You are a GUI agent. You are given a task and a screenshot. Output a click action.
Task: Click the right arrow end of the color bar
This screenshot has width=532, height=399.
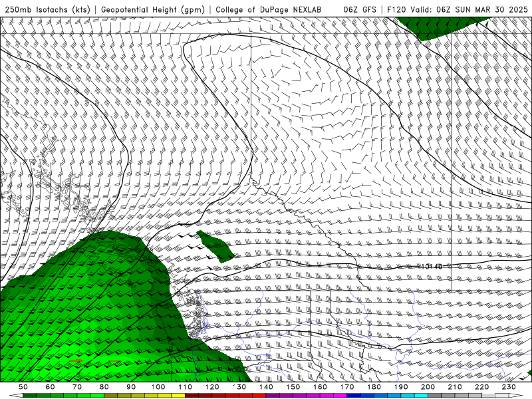point(516,396)
